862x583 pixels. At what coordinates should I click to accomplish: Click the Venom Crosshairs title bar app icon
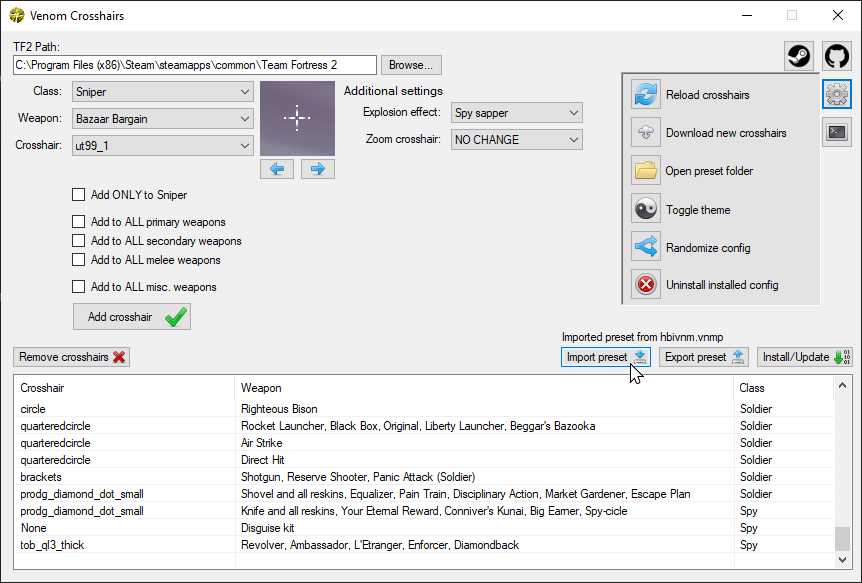point(16,15)
